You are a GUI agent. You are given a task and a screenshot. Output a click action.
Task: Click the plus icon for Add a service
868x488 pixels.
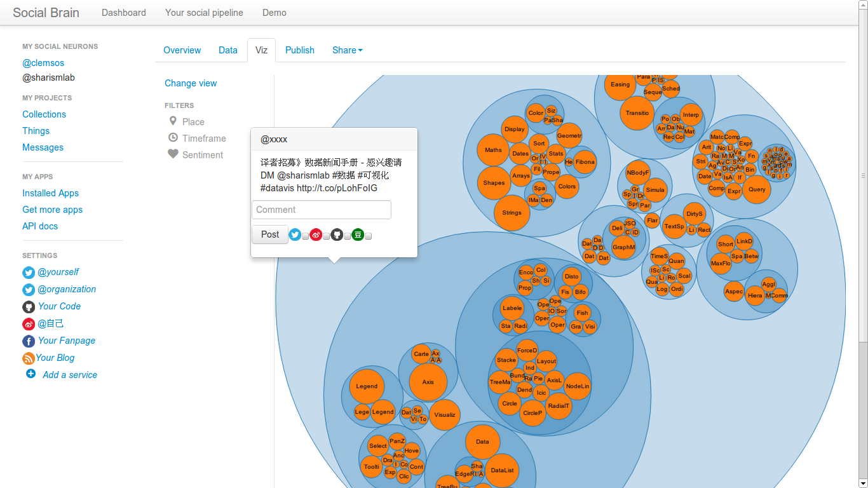pos(31,374)
